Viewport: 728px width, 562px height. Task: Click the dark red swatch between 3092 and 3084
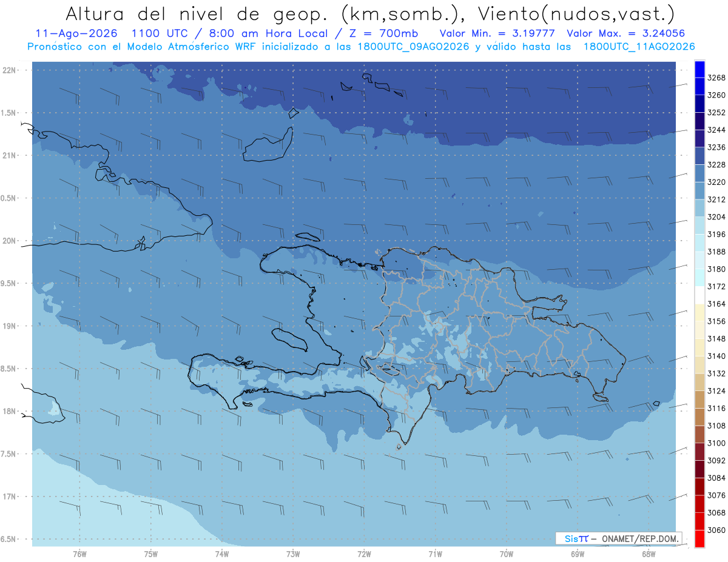pos(699,469)
